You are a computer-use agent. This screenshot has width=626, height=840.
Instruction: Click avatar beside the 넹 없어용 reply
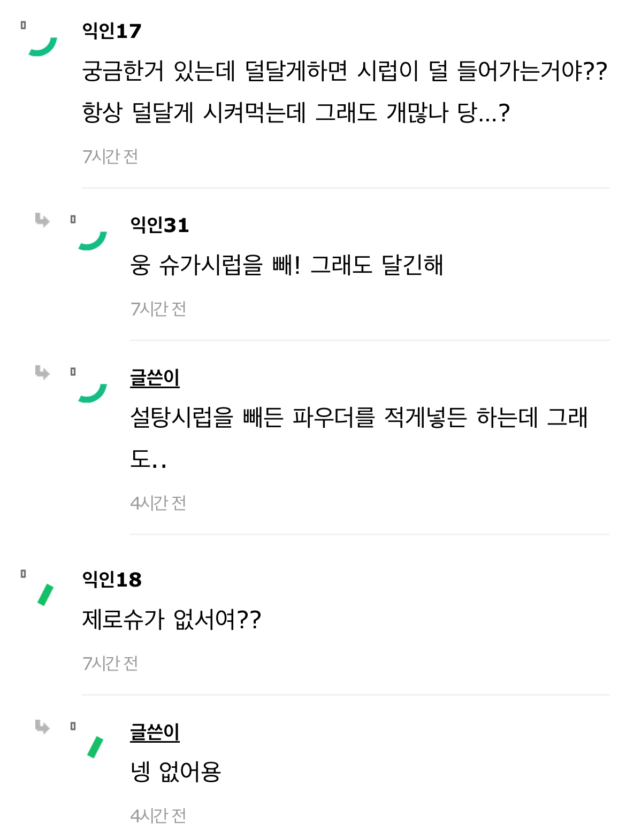(x=95, y=747)
